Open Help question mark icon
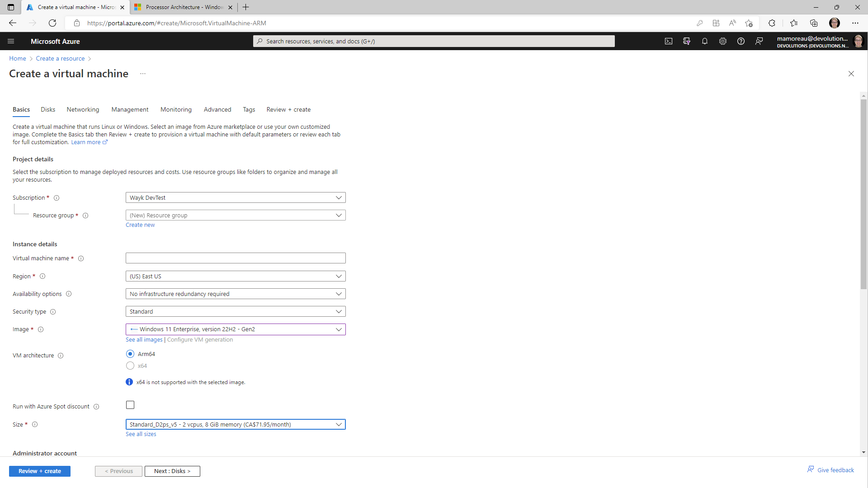Viewport: 868px width, 488px height. click(x=741, y=41)
